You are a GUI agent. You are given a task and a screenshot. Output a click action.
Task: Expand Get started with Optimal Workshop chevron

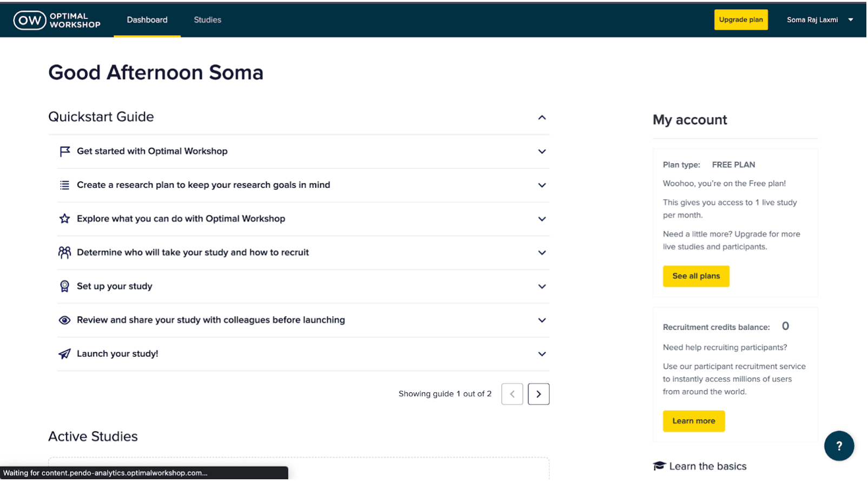coord(542,152)
